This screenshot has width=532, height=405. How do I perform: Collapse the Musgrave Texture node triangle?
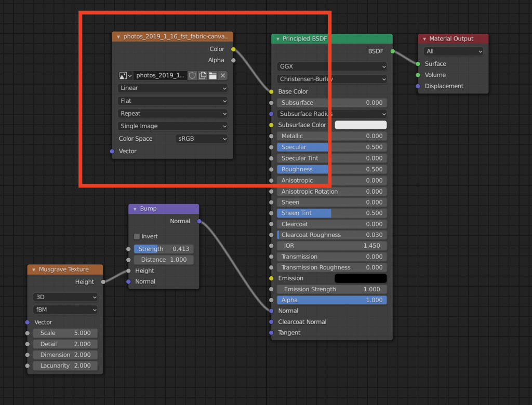[34, 269]
